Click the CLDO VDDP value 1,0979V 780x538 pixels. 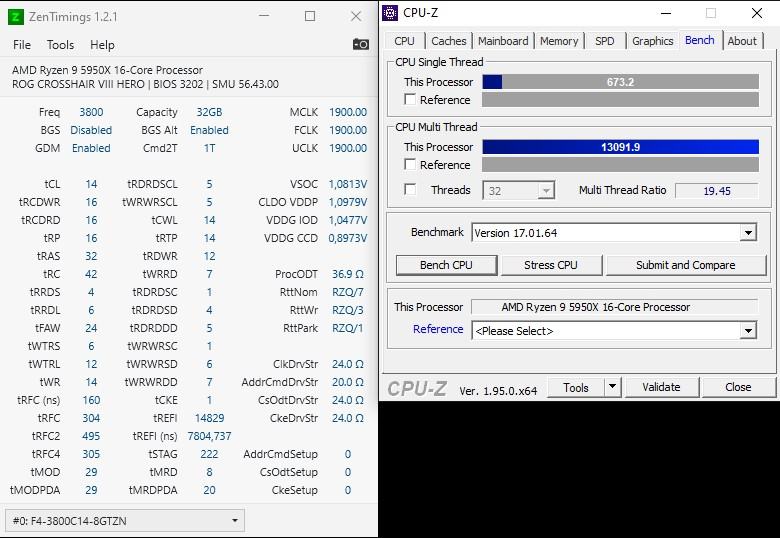tap(348, 202)
